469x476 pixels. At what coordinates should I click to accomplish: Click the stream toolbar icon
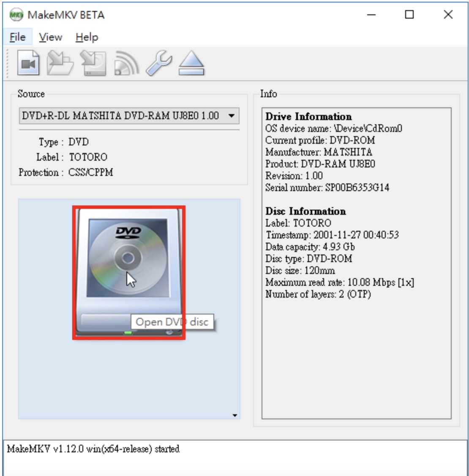coord(126,63)
